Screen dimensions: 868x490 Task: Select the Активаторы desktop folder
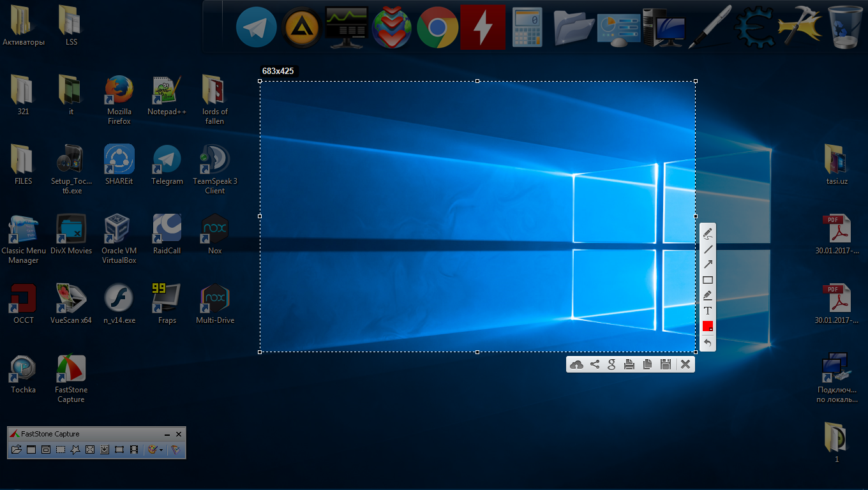pos(24,26)
